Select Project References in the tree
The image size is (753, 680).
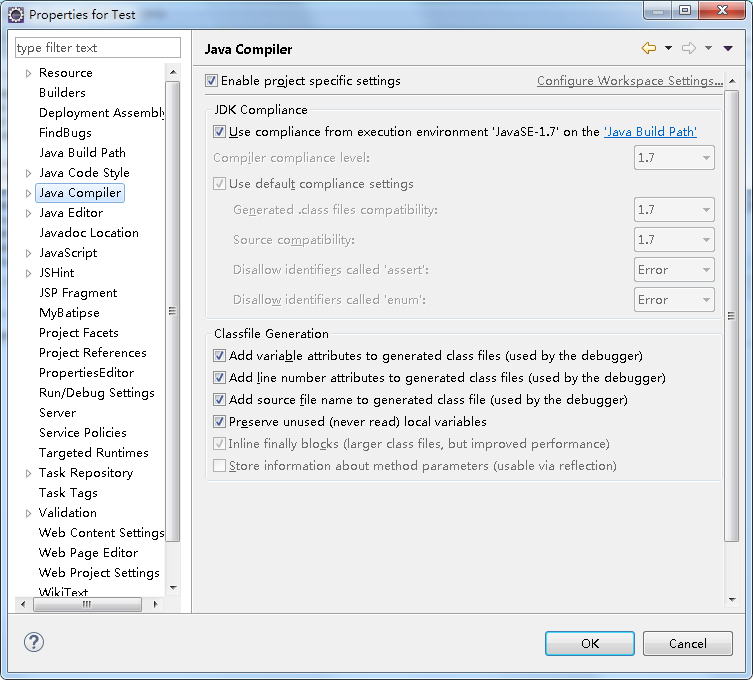click(93, 352)
